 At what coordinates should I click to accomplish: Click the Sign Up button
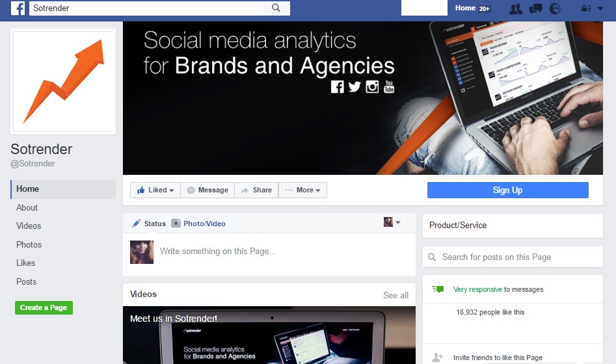tap(507, 190)
